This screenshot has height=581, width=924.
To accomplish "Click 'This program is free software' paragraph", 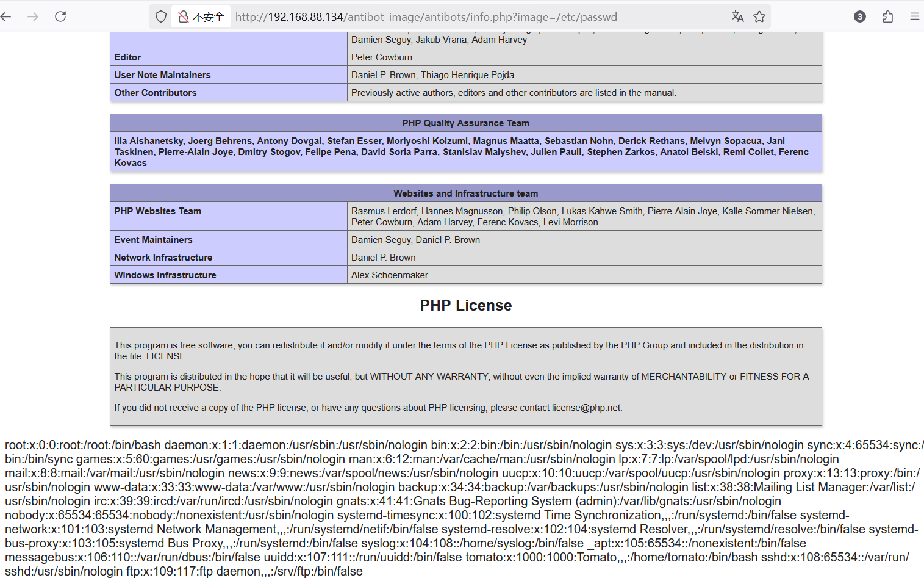I will (459, 351).
